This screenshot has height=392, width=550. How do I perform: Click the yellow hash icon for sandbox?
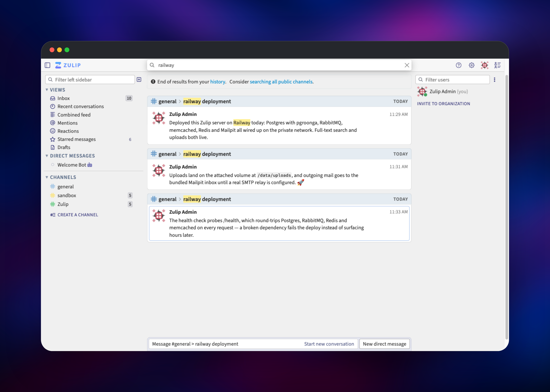(x=53, y=195)
